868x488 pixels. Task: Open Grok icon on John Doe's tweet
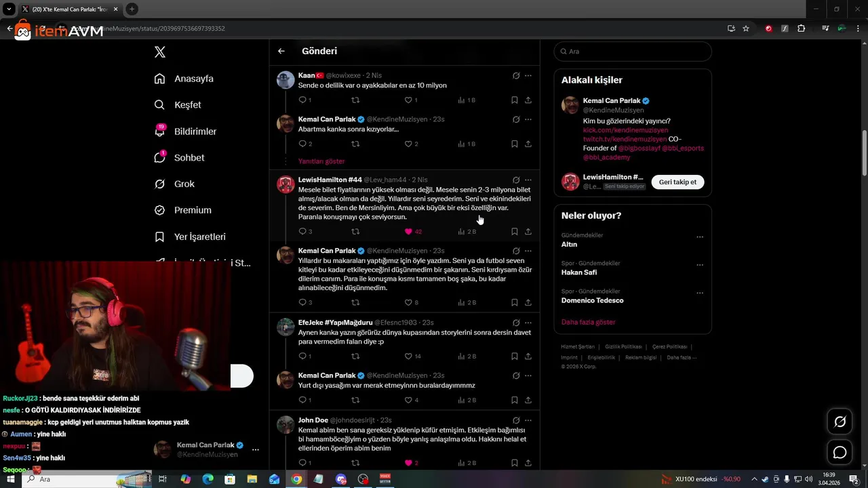(516, 420)
